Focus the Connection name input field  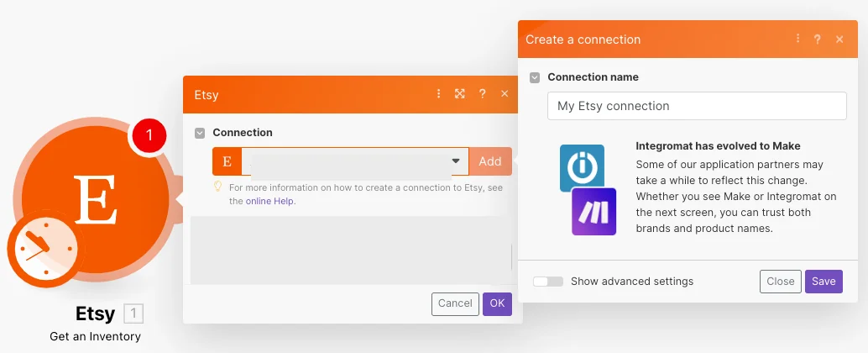pos(697,106)
